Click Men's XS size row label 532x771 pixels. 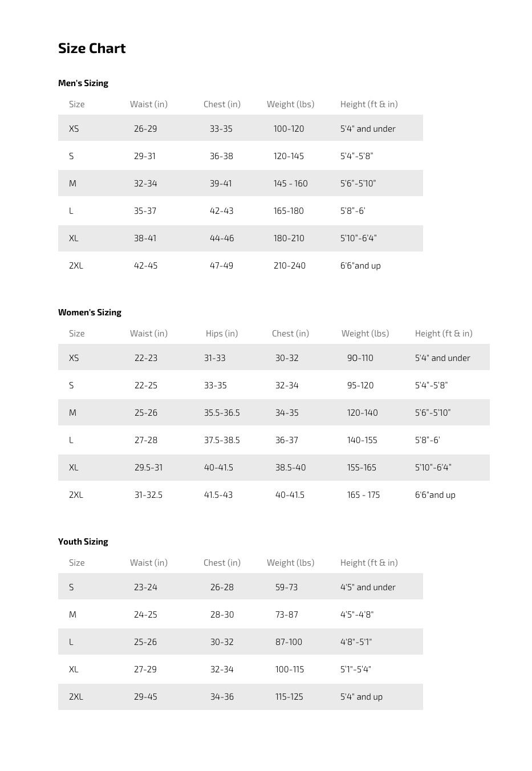tap(74, 129)
